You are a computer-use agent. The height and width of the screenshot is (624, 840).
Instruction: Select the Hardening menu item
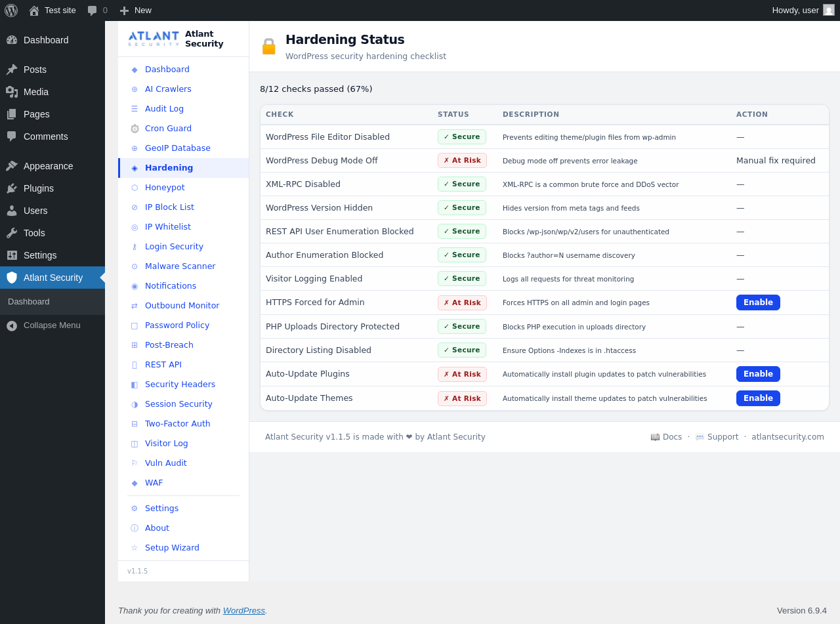184,168
